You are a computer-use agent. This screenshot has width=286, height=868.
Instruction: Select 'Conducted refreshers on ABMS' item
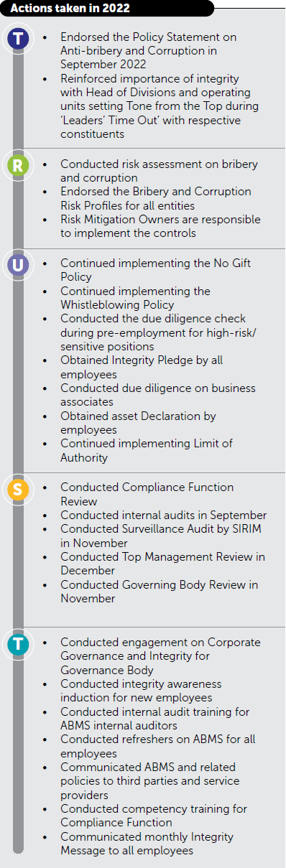coord(158,747)
